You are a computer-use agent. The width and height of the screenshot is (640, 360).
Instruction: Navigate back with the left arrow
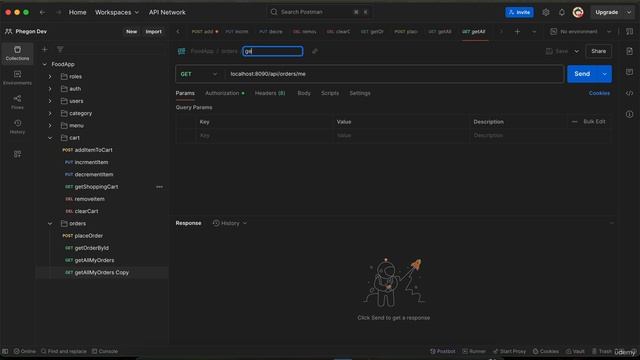(x=42, y=12)
